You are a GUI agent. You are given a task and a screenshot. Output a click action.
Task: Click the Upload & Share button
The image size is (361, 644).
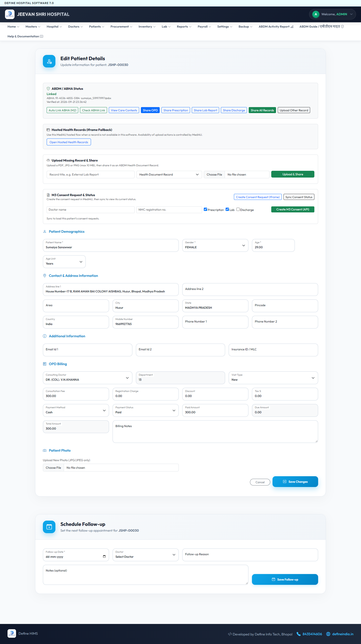293,174
